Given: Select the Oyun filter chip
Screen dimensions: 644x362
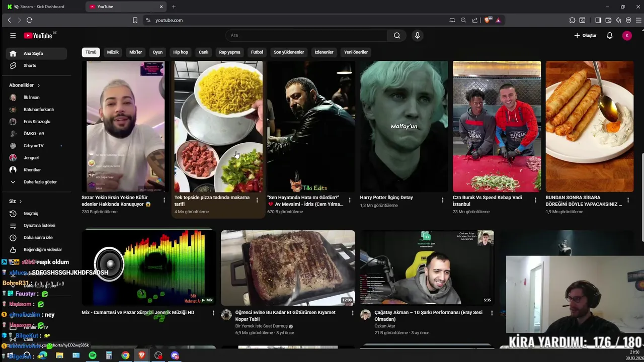Looking at the screenshot, I should pos(157,52).
